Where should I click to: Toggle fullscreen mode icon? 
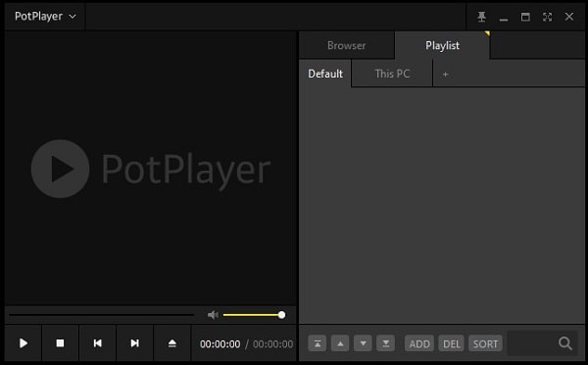pos(547,17)
